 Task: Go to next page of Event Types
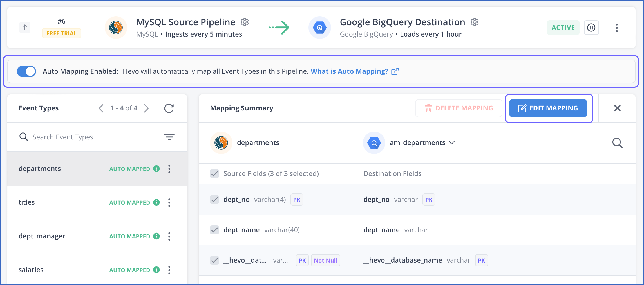coord(146,108)
